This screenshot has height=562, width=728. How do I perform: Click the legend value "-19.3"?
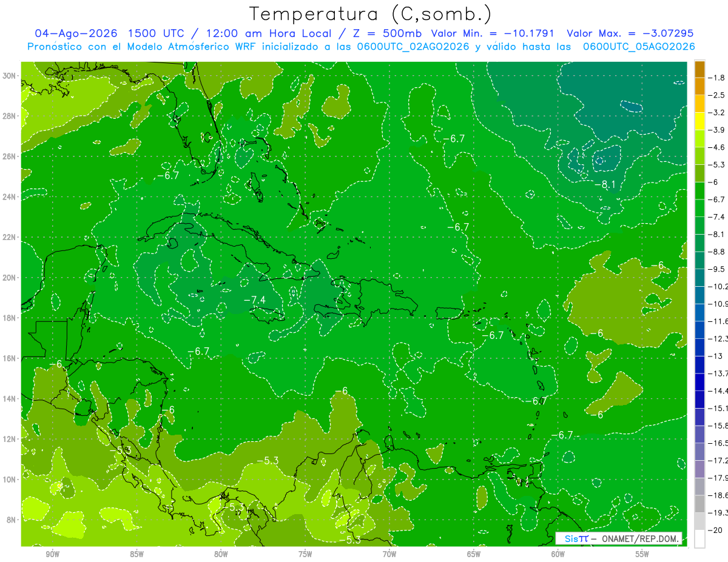click(718, 513)
